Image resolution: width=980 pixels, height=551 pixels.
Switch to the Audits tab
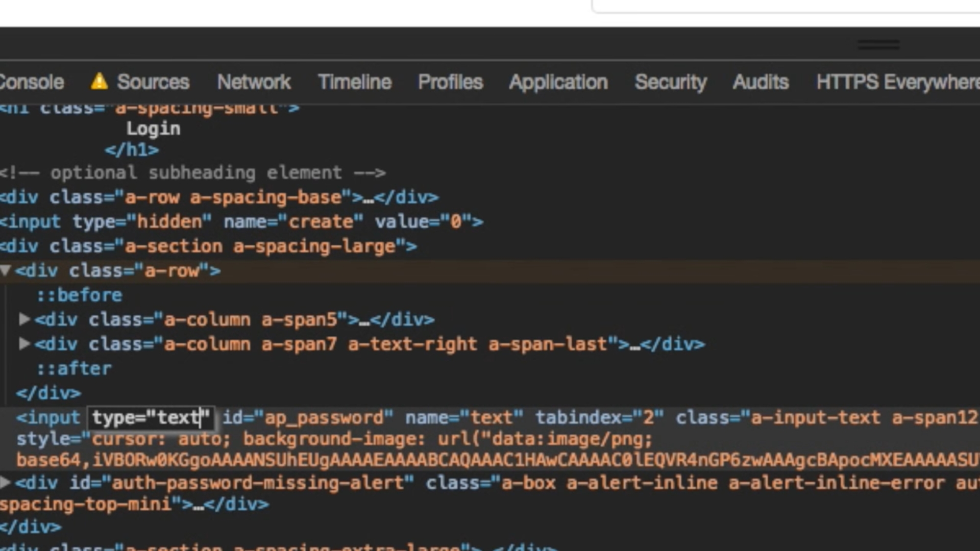[x=761, y=82]
